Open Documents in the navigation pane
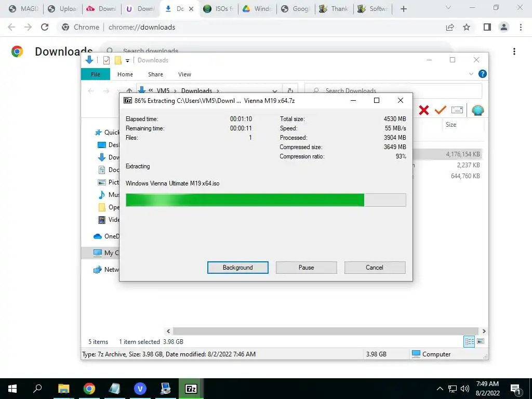The width and height of the screenshot is (532, 399). tap(108, 170)
